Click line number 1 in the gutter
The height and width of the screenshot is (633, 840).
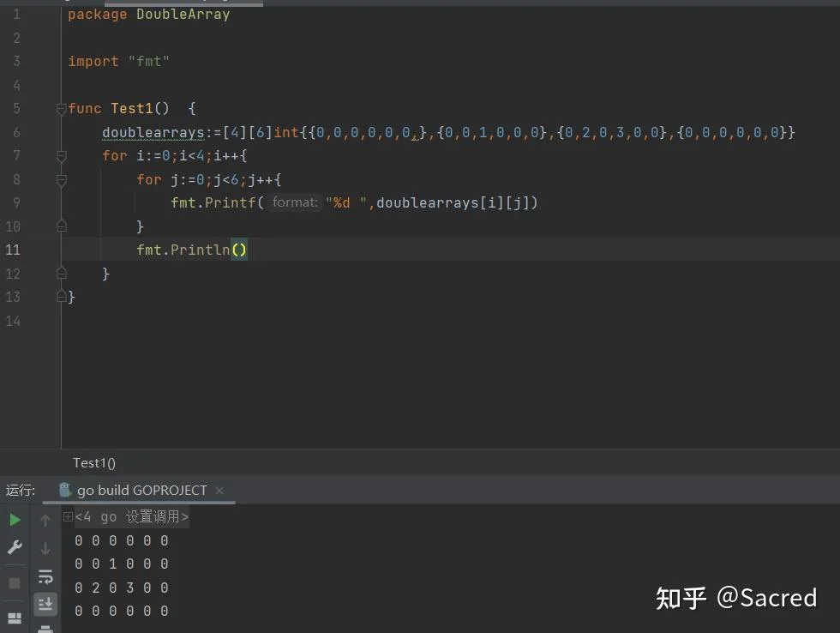16,14
